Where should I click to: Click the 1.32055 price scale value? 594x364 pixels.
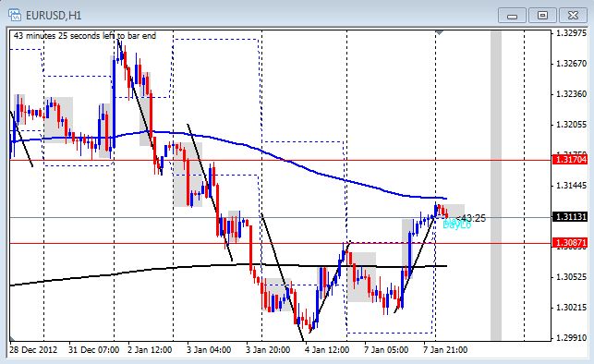click(x=571, y=124)
